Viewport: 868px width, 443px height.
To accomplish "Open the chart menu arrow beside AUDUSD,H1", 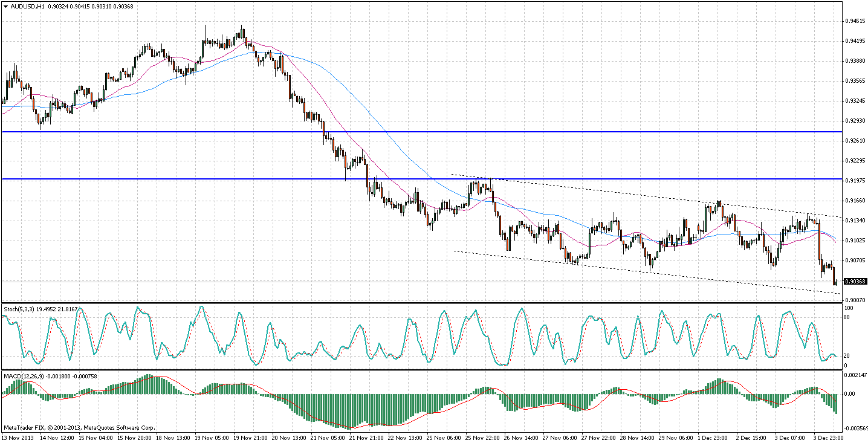I will (5, 6).
